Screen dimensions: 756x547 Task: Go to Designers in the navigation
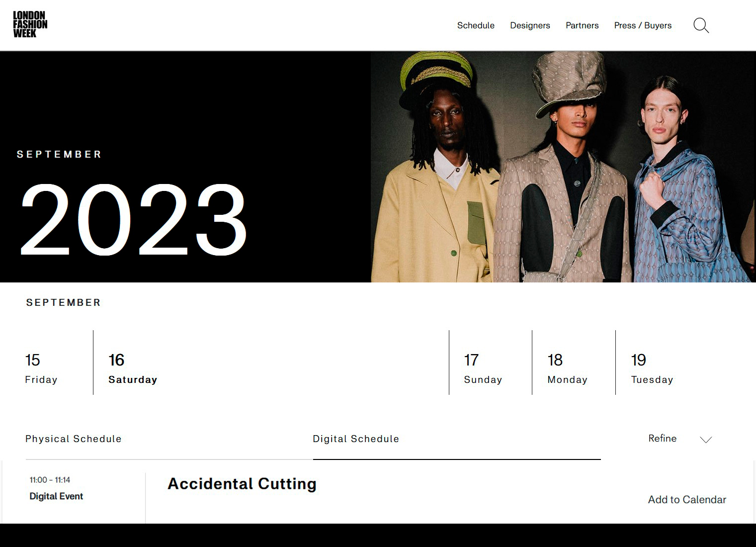pyautogui.click(x=530, y=25)
